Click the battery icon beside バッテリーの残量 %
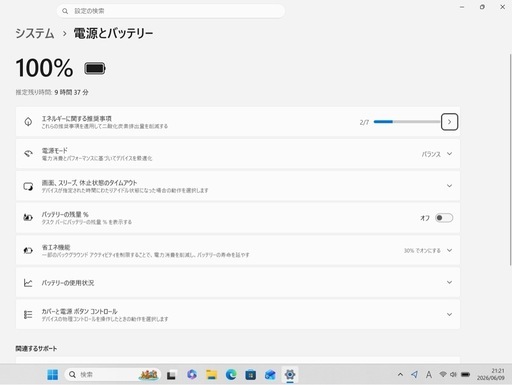This screenshot has height=385, width=512. point(28,218)
